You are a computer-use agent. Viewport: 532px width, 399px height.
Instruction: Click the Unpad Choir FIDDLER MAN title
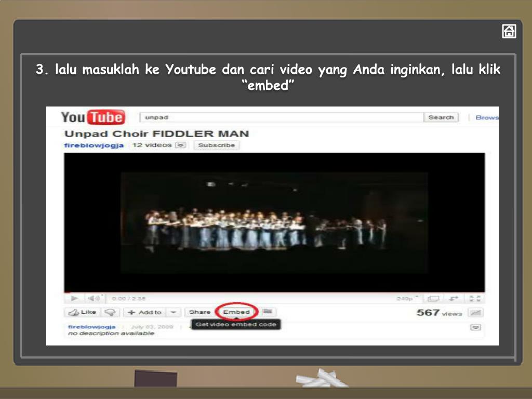[157, 134]
